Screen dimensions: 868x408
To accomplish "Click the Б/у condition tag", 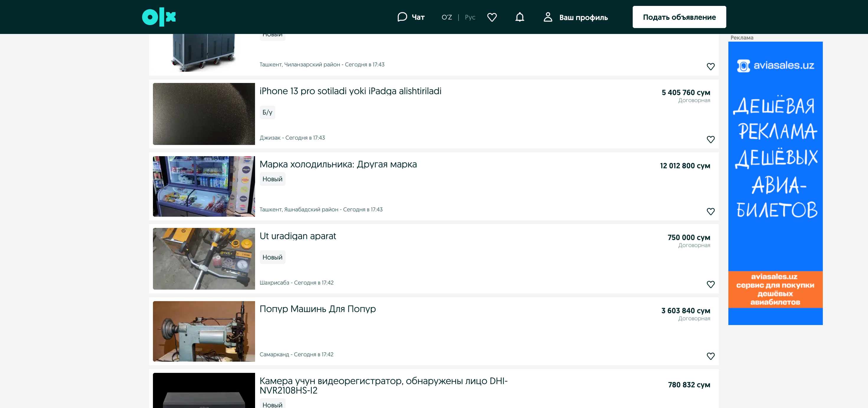I will (267, 112).
